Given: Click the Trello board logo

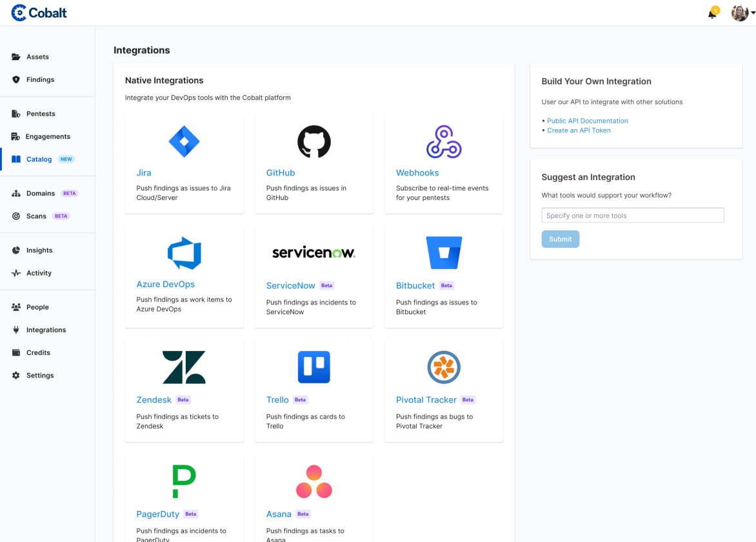Looking at the screenshot, I should click(314, 367).
